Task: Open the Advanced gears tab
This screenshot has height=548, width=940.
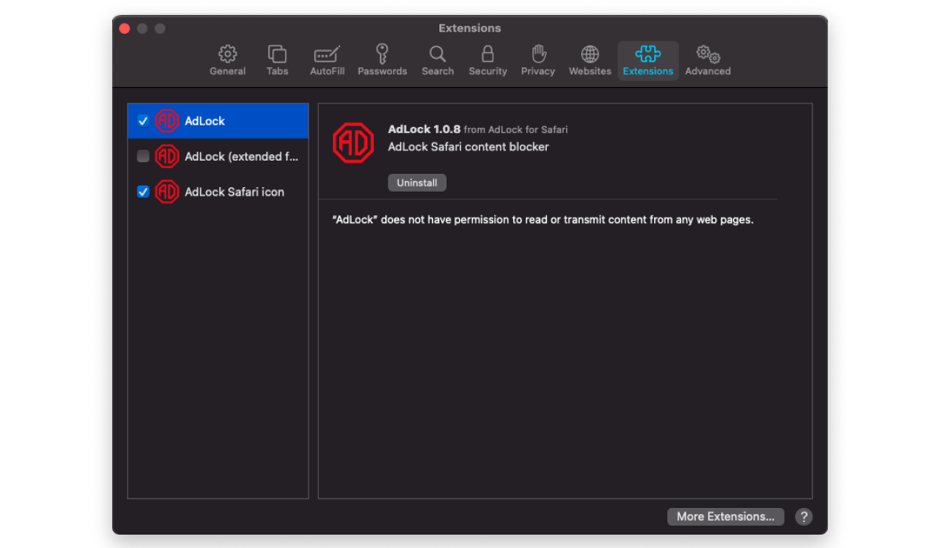Action: [708, 60]
